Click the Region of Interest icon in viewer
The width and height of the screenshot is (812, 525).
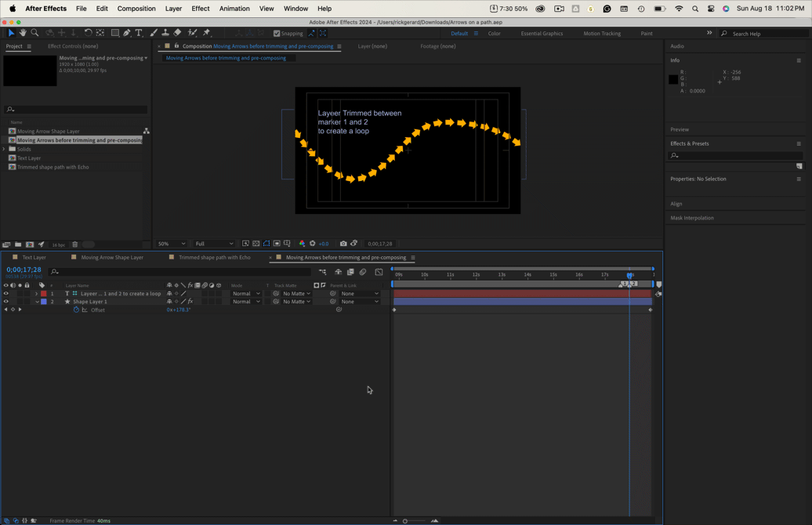[x=277, y=244]
